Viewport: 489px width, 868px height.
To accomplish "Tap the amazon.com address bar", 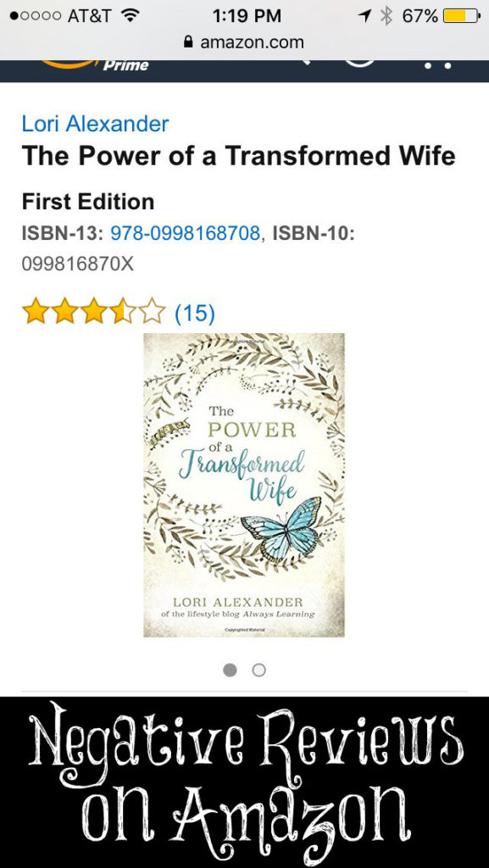I will [x=244, y=42].
